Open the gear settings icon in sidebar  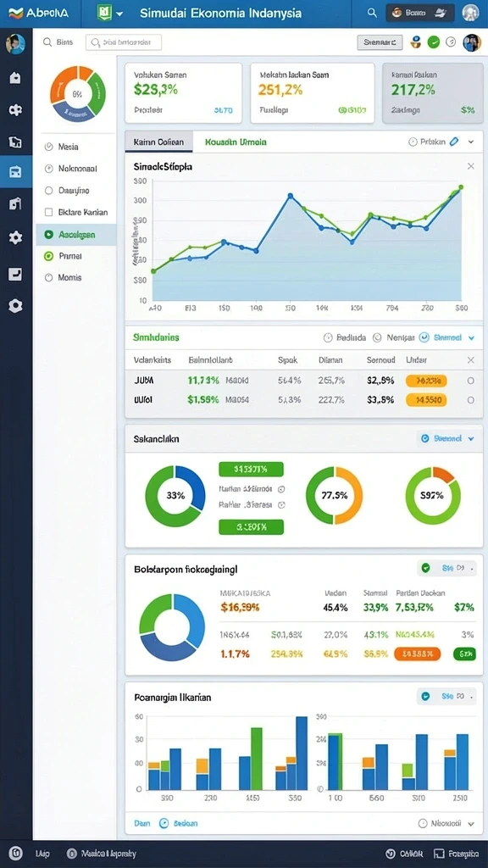15,238
